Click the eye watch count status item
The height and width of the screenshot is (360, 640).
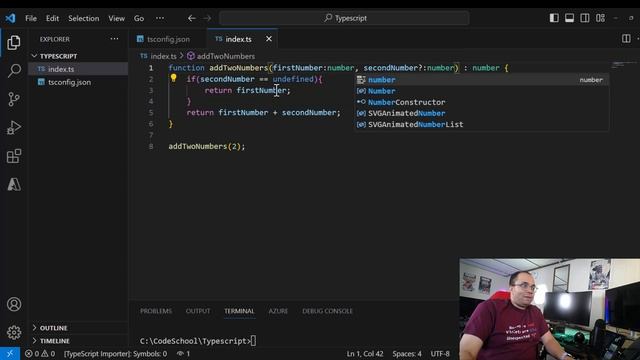coord(183,353)
